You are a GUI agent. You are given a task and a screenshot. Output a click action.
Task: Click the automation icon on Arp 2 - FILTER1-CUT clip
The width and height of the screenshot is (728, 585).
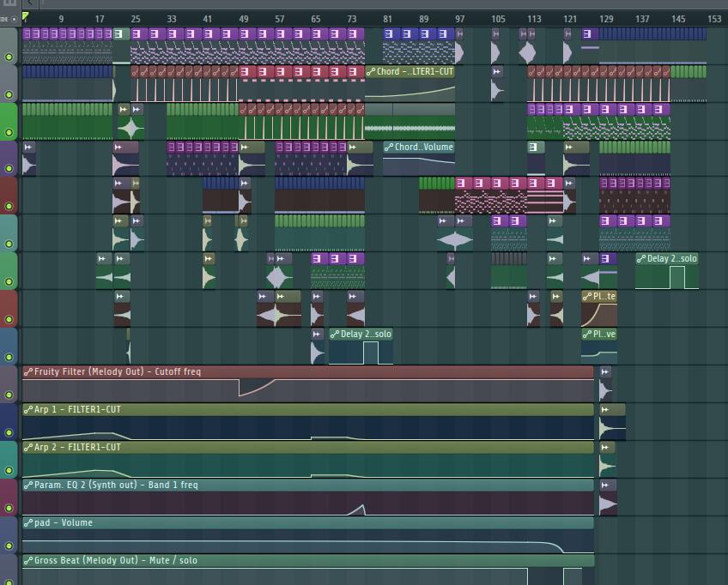[28, 448]
